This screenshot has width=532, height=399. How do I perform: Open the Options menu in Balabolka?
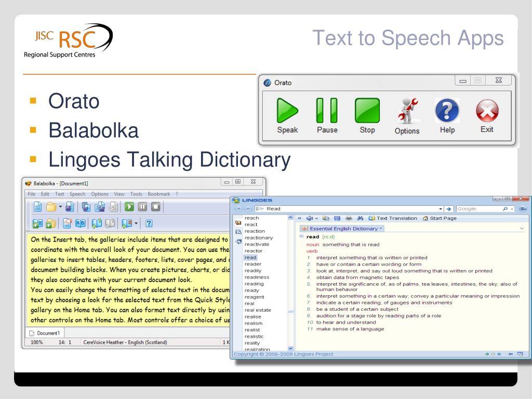tap(100, 194)
